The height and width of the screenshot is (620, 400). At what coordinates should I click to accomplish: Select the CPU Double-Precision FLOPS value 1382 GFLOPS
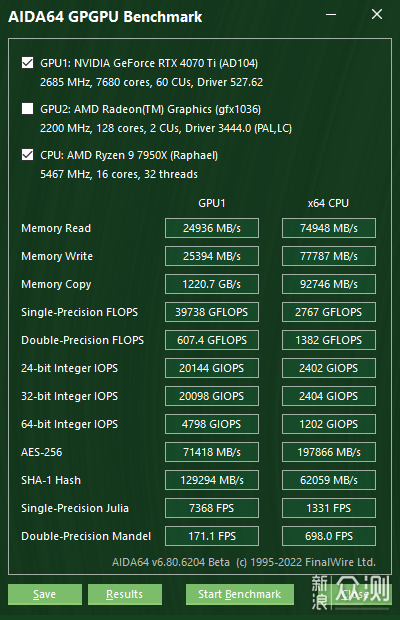(329, 340)
